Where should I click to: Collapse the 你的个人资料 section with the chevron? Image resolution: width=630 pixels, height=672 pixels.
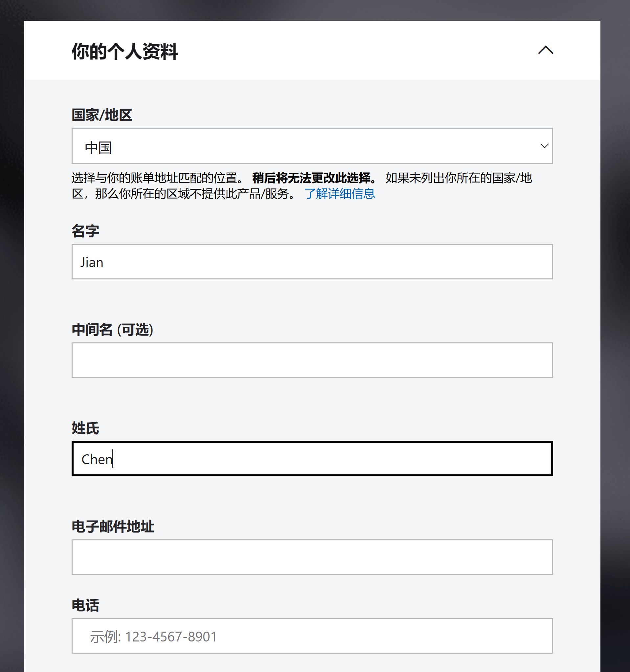coord(545,50)
